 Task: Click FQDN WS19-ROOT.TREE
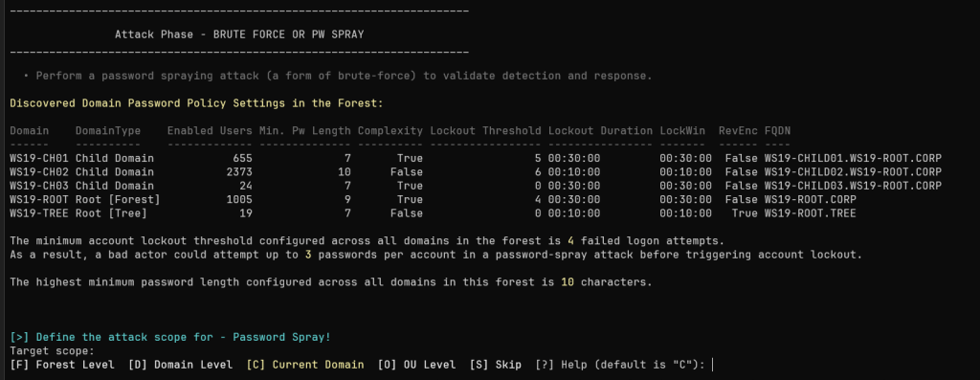pyautogui.click(x=811, y=213)
